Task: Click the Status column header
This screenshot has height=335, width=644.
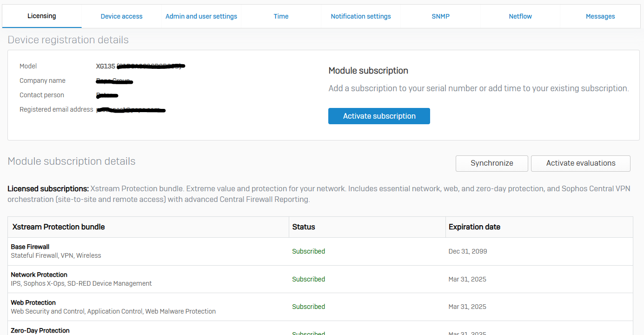Action: click(304, 227)
